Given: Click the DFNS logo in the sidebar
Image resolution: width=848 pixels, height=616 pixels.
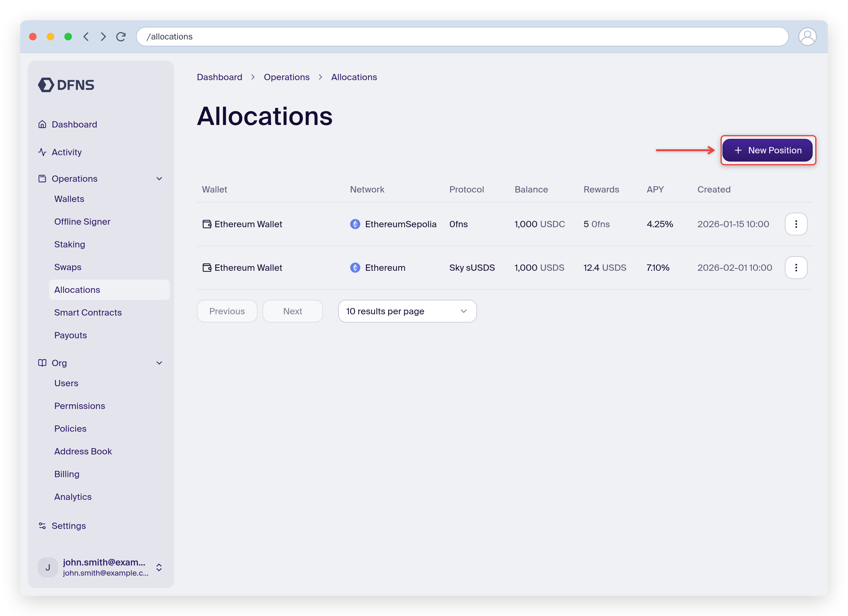Looking at the screenshot, I should click(66, 85).
